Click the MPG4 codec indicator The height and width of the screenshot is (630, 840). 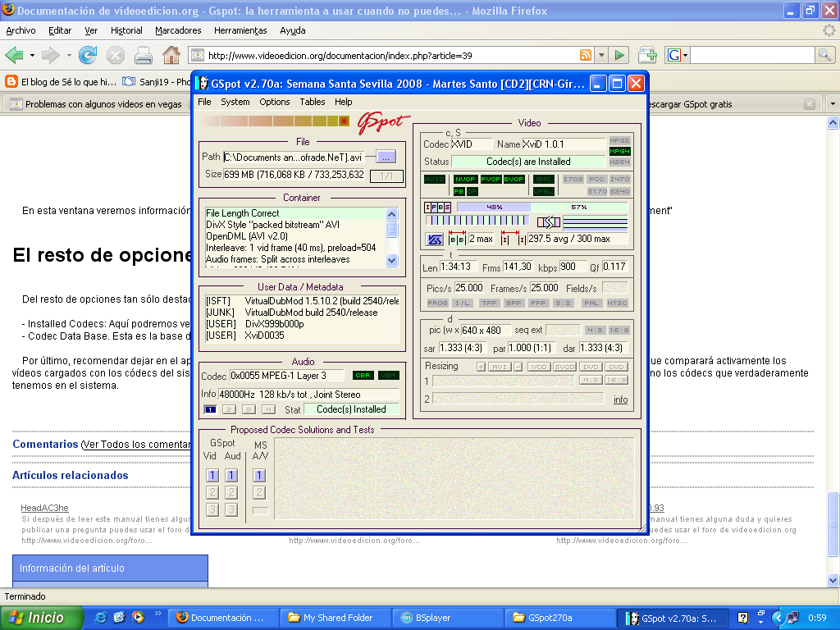(619, 151)
